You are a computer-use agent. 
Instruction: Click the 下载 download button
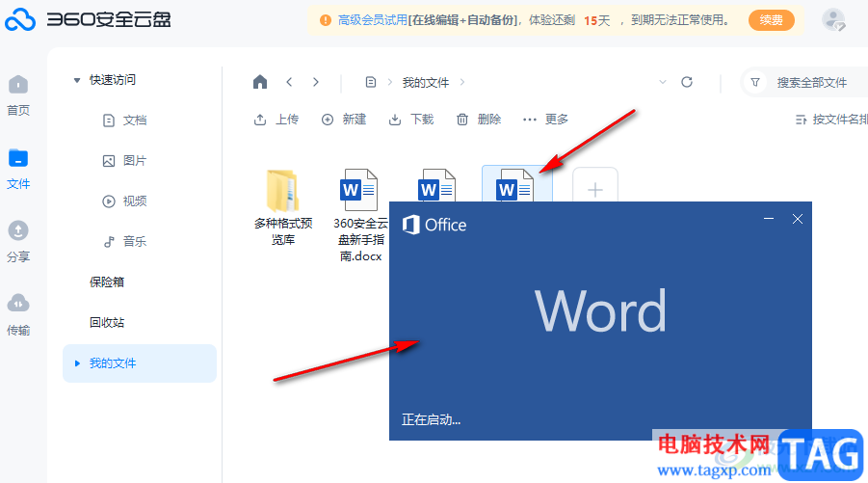pyautogui.click(x=411, y=120)
